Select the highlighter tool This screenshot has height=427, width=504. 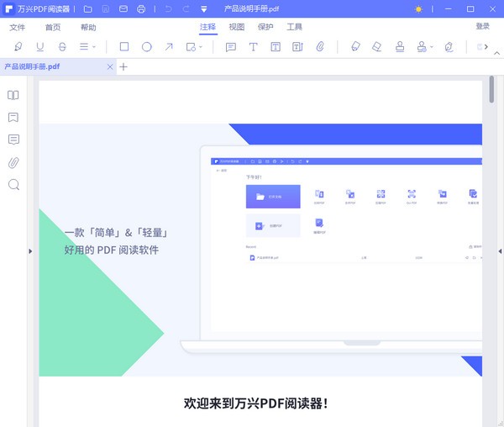pos(18,47)
